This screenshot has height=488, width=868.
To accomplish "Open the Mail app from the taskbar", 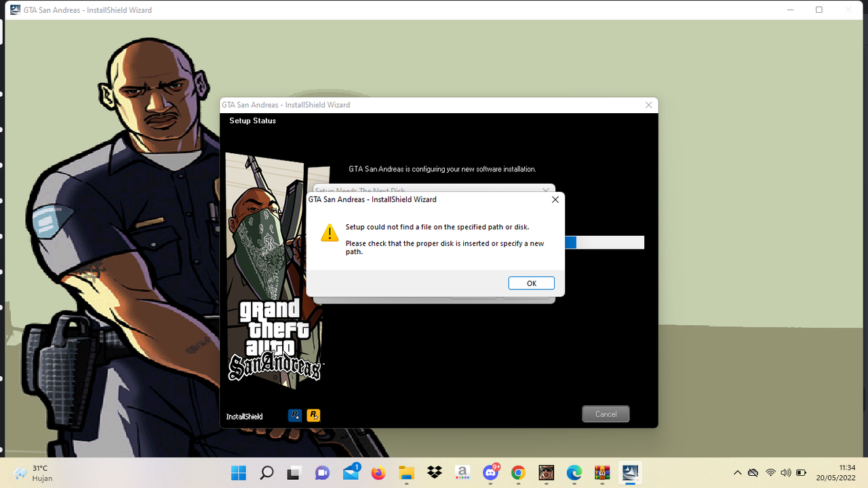I will tap(351, 472).
